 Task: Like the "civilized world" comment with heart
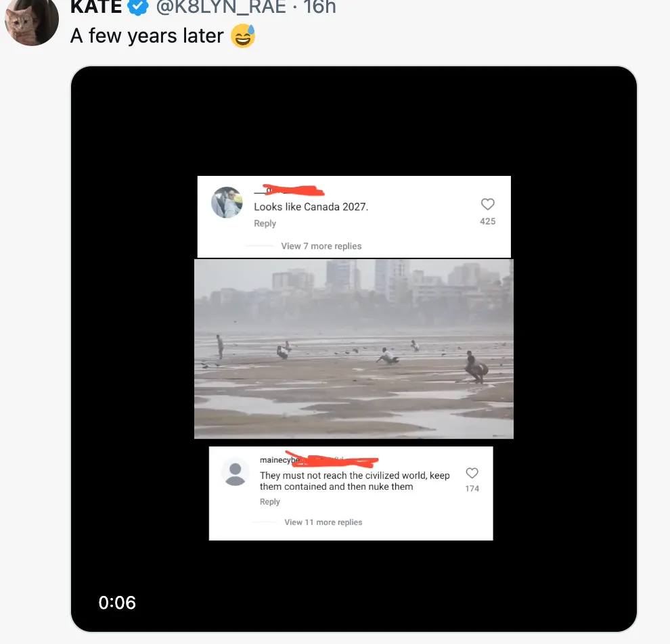(x=472, y=474)
